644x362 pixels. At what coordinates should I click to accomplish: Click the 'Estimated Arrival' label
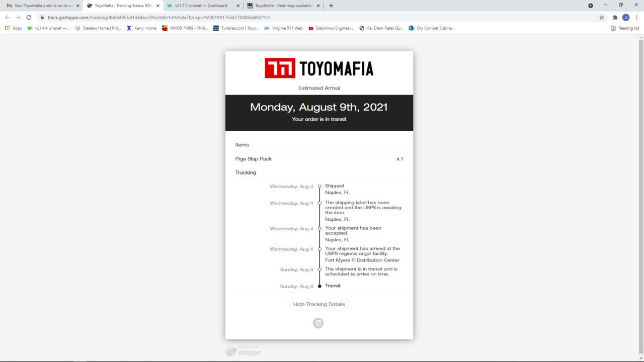[x=319, y=88]
